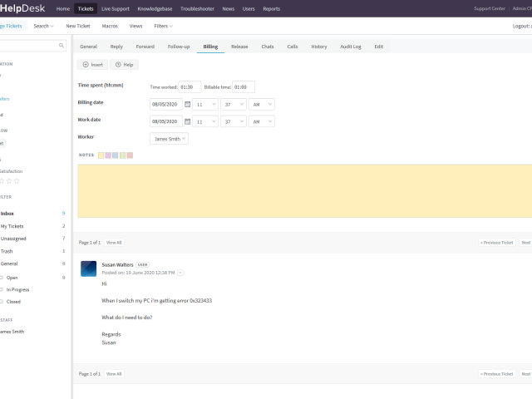The width and height of the screenshot is (532, 399).
Task: Switch to the Chats tab
Action: [x=268, y=47]
